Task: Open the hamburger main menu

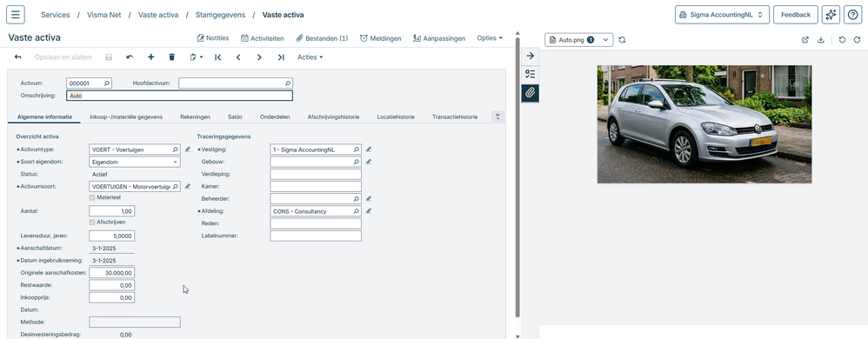Action: click(15, 15)
